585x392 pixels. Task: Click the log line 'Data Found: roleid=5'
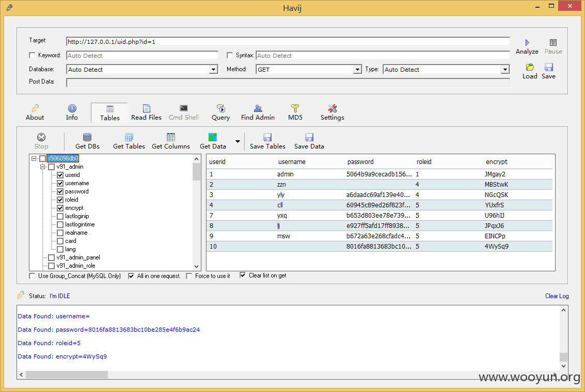49,343
